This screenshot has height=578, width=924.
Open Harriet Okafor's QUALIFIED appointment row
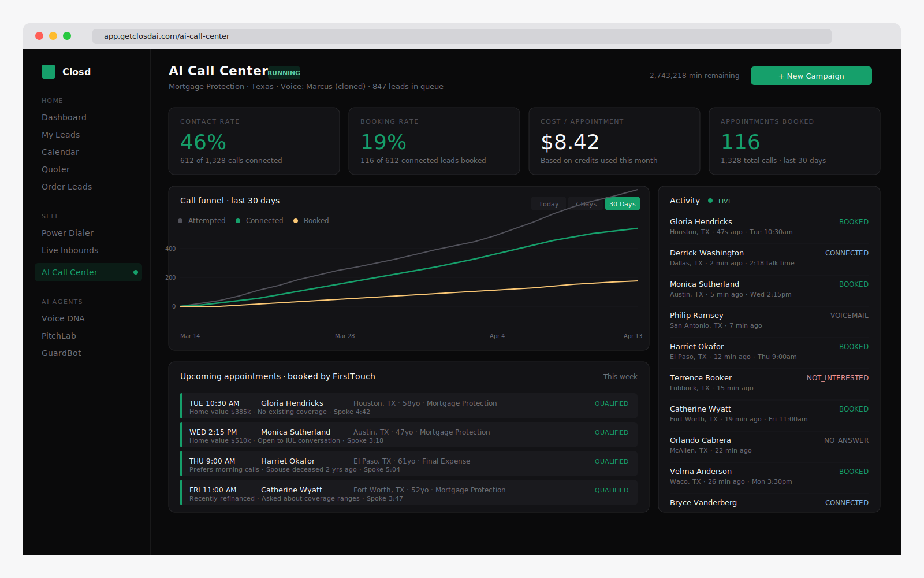click(x=409, y=464)
